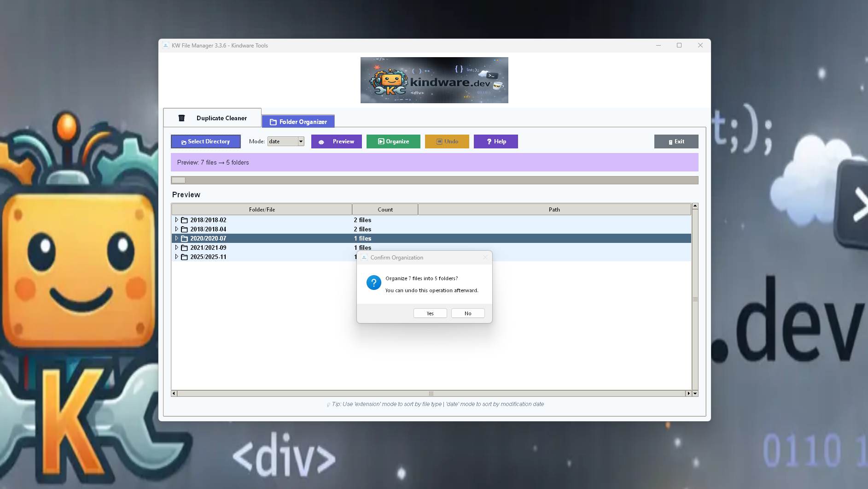
Task: Click the play icon on Organize button
Action: tap(381, 141)
